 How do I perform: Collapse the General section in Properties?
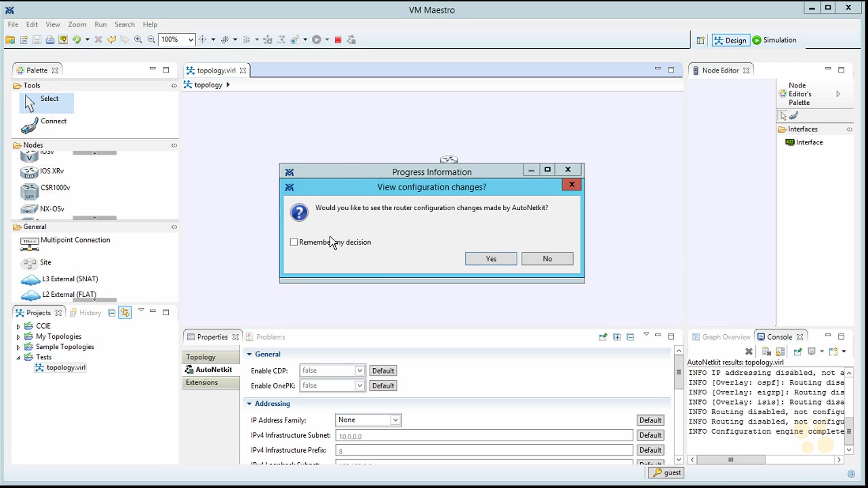[249, 354]
